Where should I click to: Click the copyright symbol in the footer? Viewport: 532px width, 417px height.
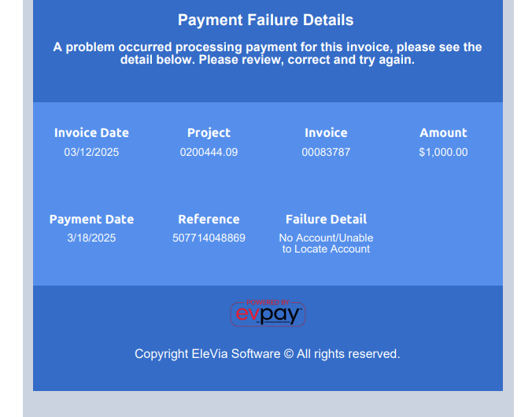click(288, 354)
